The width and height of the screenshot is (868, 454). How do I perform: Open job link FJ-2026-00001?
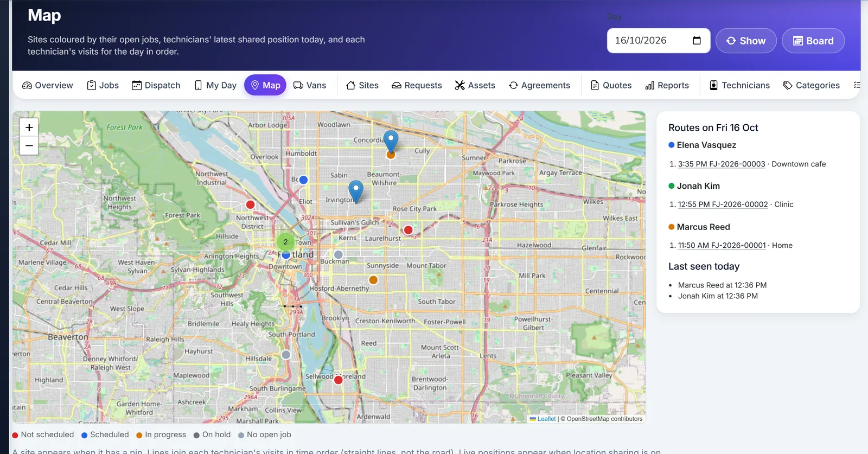pos(722,245)
